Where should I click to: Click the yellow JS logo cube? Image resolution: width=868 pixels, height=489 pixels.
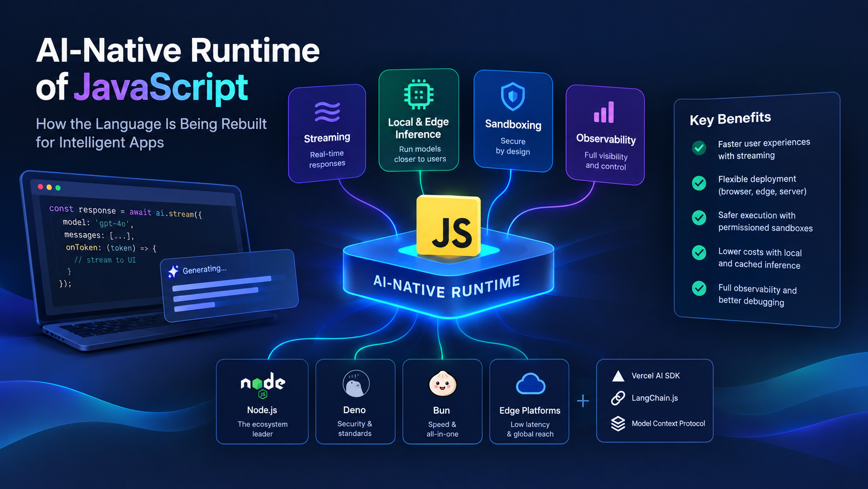coord(450,226)
